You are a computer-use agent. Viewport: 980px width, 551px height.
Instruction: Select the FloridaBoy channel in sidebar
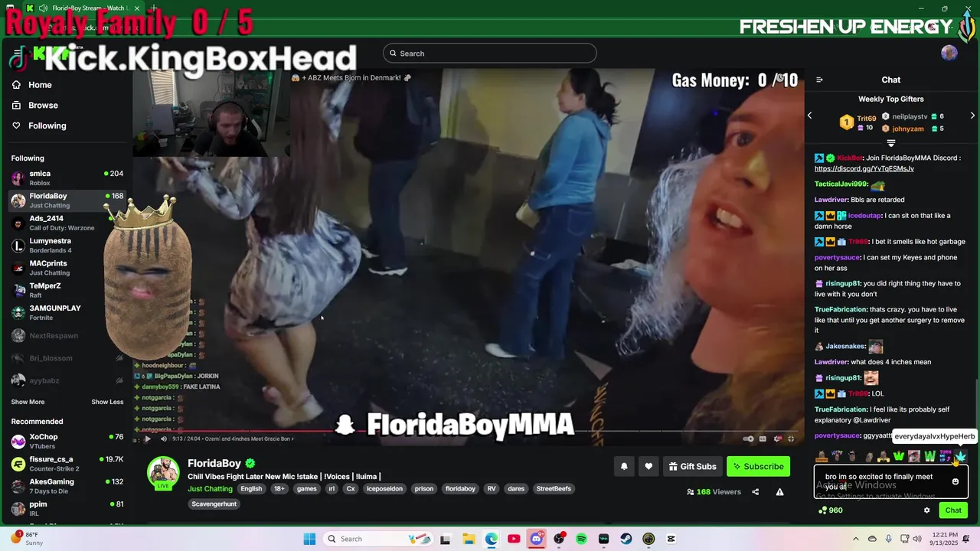[67, 201]
